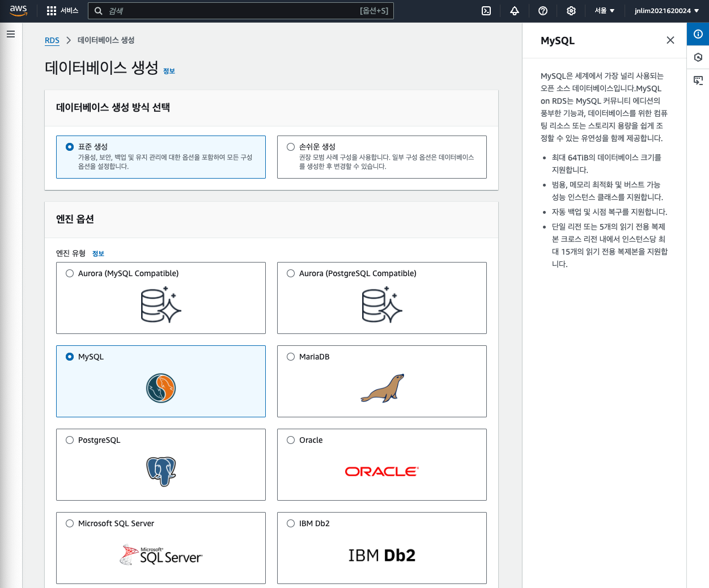709x588 pixels.
Task: Open CloudShell terminal icon in top bar
Action: (486, 11)
